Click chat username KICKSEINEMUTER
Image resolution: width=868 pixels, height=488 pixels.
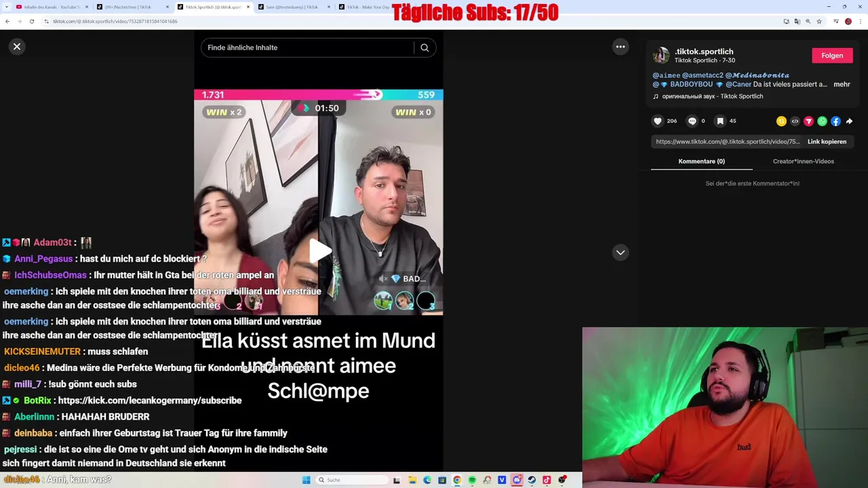pos(42,352)
